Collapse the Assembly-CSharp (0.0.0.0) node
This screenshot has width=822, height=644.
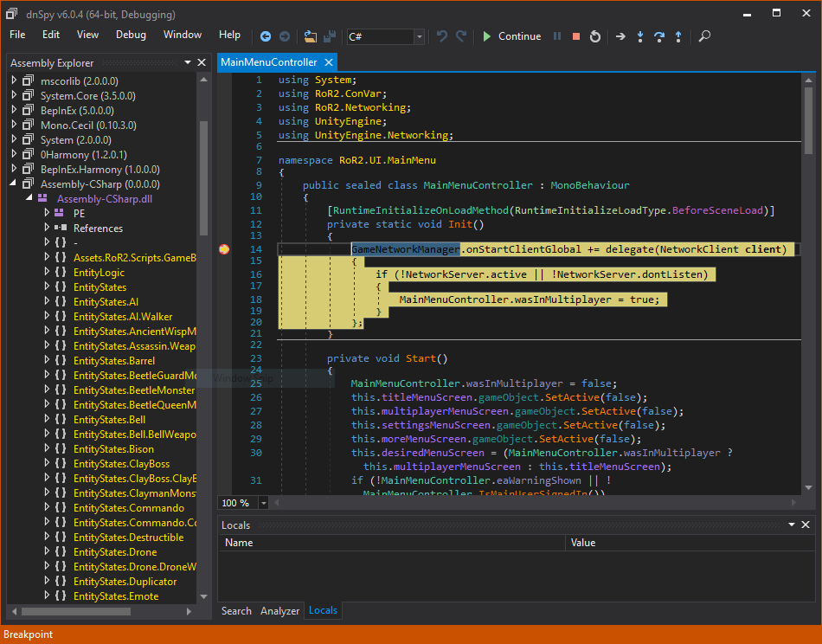click(13, 184)
